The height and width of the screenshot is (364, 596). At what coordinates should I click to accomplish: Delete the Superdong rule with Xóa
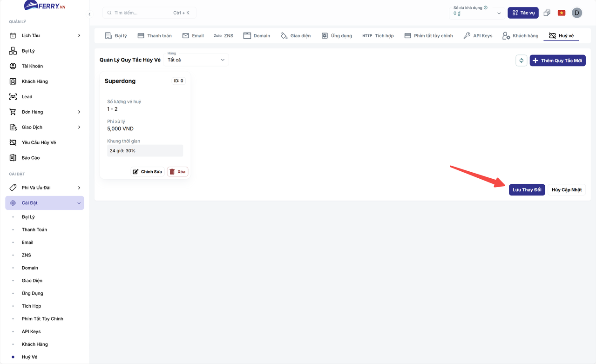coord(177,172)
